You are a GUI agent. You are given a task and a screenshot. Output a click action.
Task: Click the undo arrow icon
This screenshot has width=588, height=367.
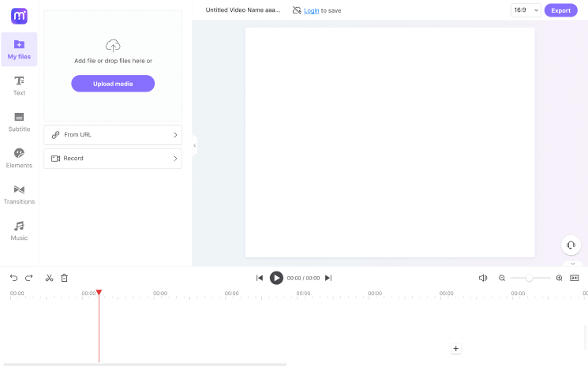click(x=13, y=278)
